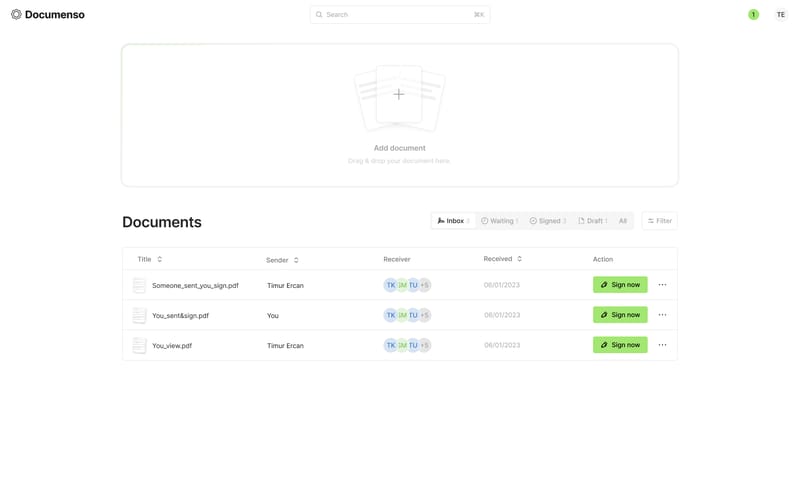Click the search magnifier icon

click(x=319, y=15)
